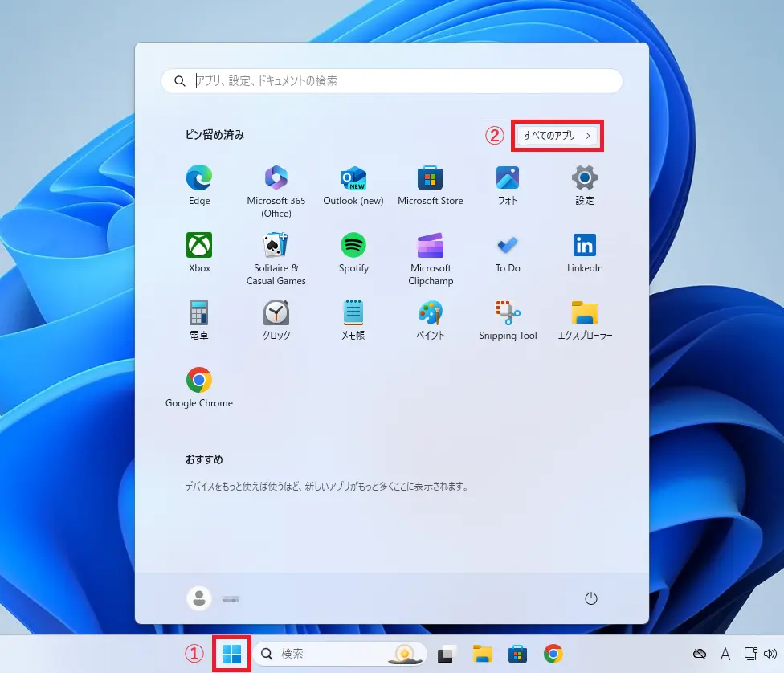The width and height of the screenshot is (784, 673).
Task: Open the power options menu
Action: click(591, 598)
